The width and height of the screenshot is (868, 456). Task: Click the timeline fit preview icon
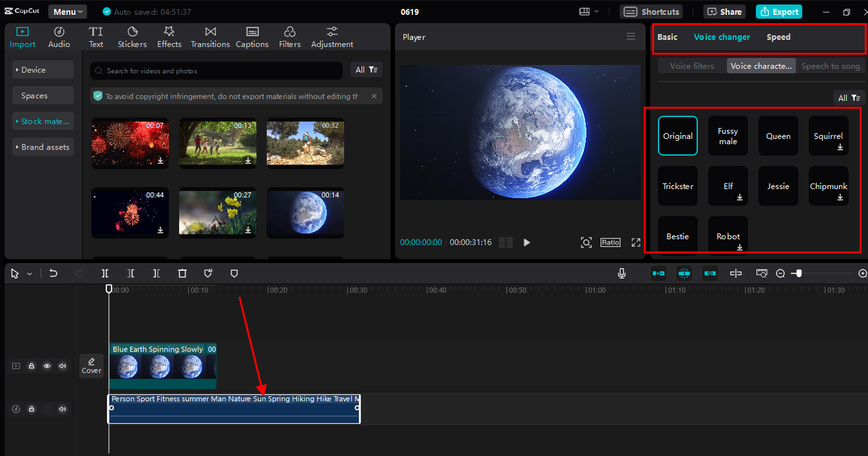762,273
